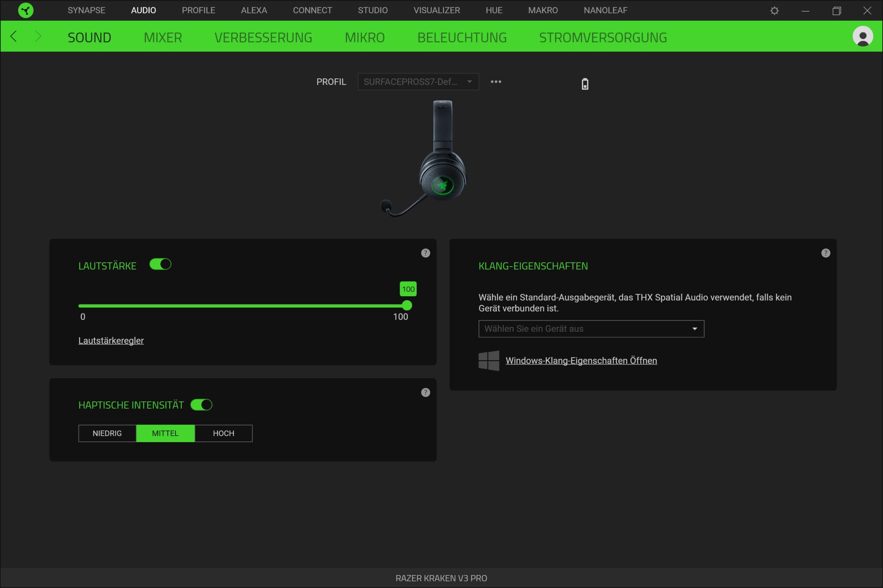
Task: Select HOCH haptic intensity
Action: coord(224,433)
